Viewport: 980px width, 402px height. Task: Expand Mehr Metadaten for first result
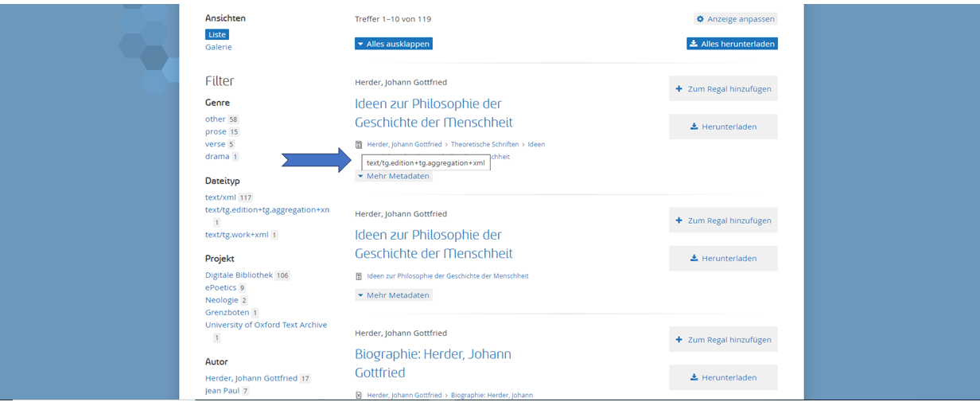[x=394, y=176]
